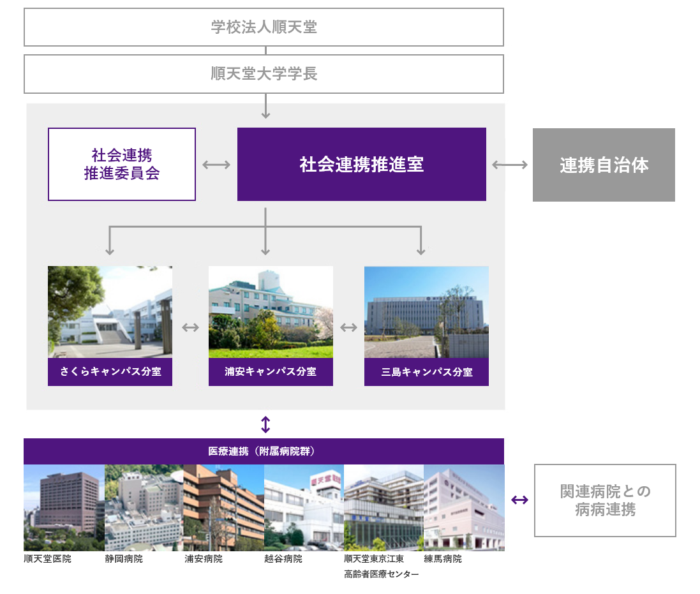This screenshot has width=700, height=594.
Task: Select the gray 連携自治体 box
Action: click(x=604, y=165)
